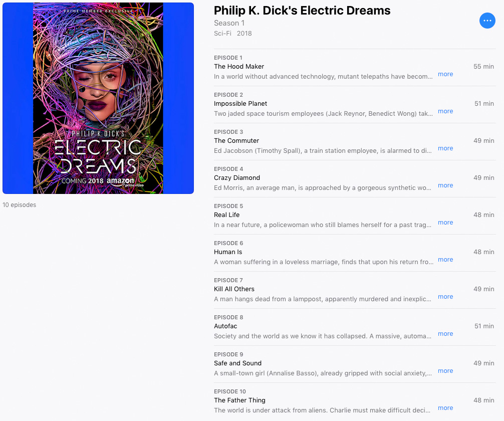Show more of Crazy Diamond description
This screenshot has height=421, width=504.
pos(445,185)
